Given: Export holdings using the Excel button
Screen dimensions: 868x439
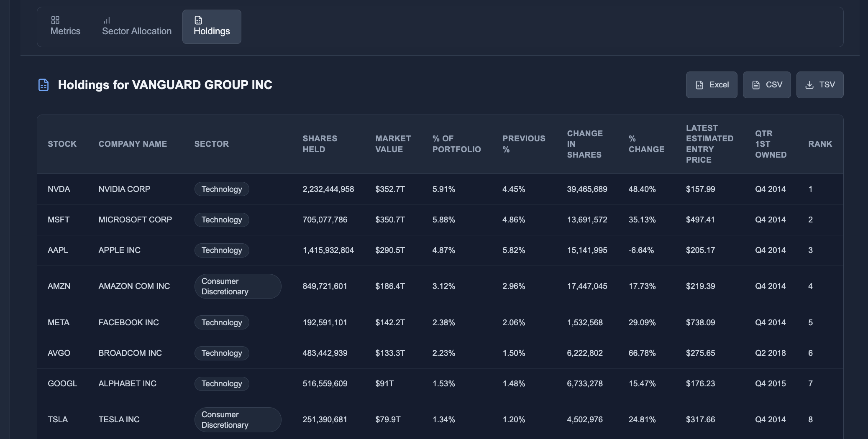Looking at the screenshot, I should coord(712,84).
